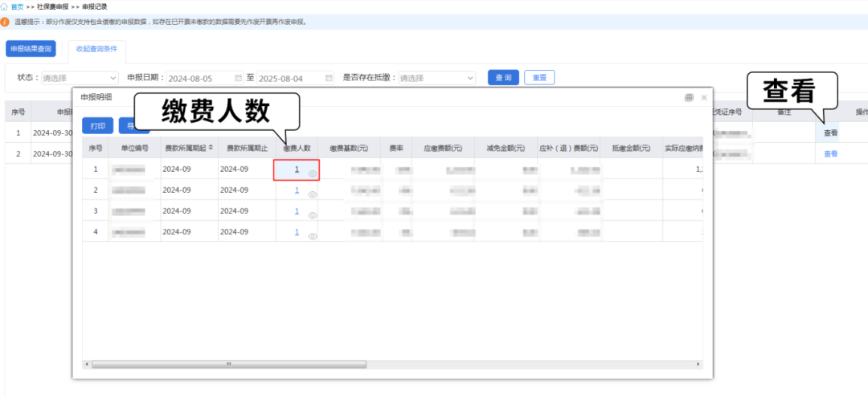Select the 申报结果查询 tab button
This screenshot has width=868, height=396.
[31, 49]
